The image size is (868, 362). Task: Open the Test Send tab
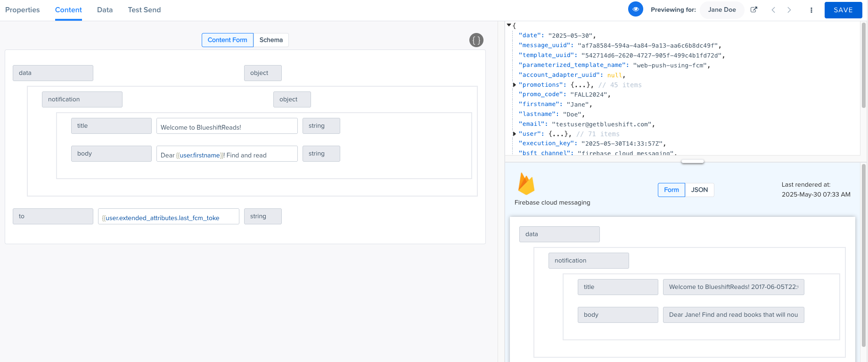[x=144, y=10]
